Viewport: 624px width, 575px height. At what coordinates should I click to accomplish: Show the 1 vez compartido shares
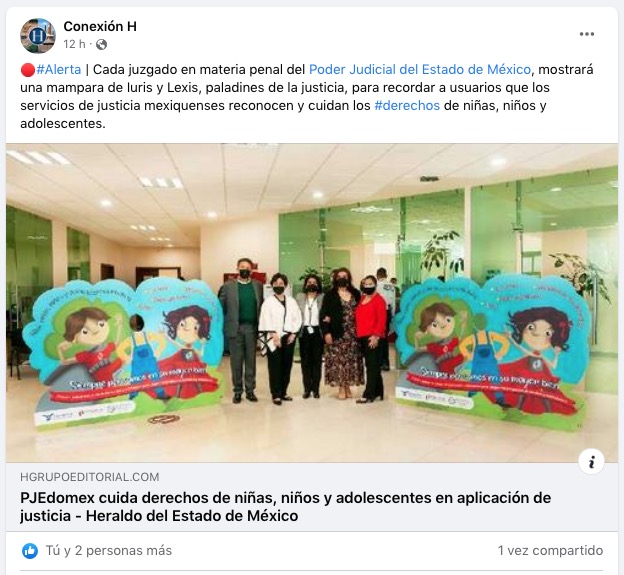[x=550, y=551]
